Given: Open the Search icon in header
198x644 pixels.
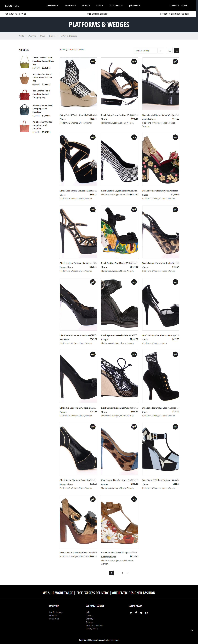Looking at the screenshot, I should click(171, 6).
